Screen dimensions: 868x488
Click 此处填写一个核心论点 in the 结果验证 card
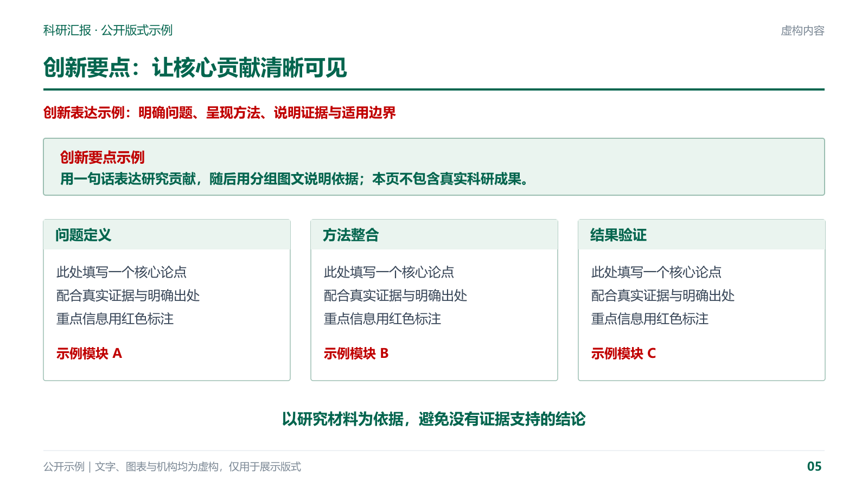click(656, 272)
